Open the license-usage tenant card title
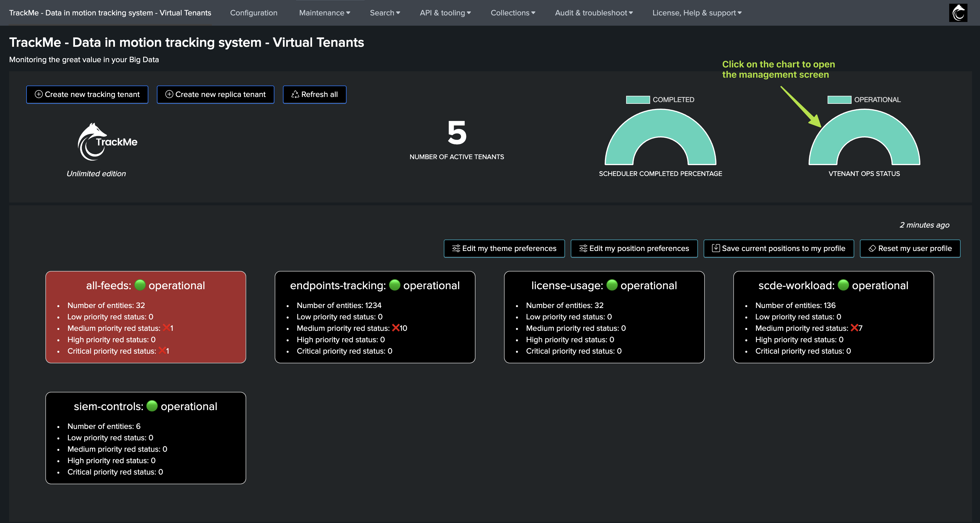 [604, 285]
